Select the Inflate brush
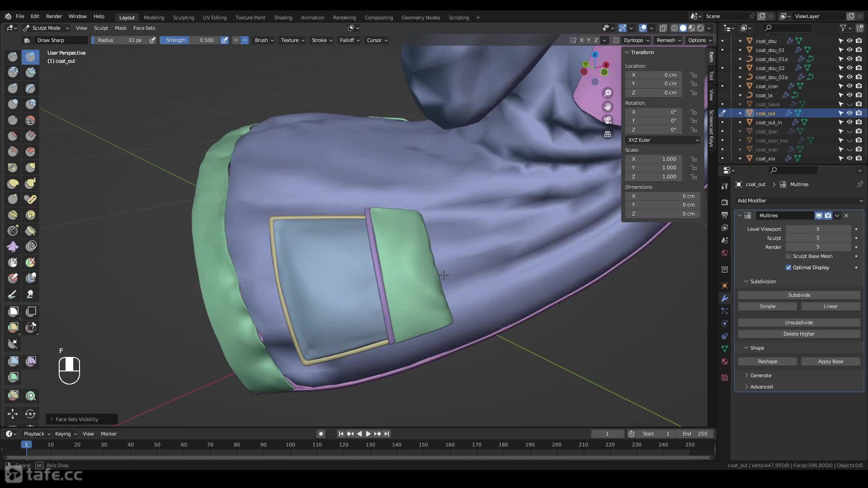This screenshot has height=488, width=868. [x=13, y=104]
